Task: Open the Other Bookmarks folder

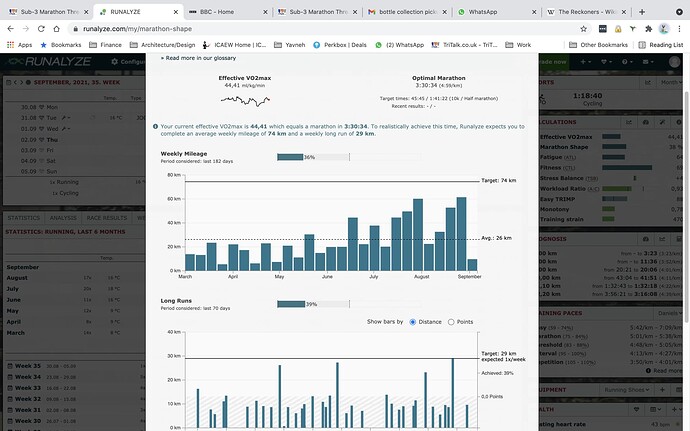Action: click(x=598, y=45)
